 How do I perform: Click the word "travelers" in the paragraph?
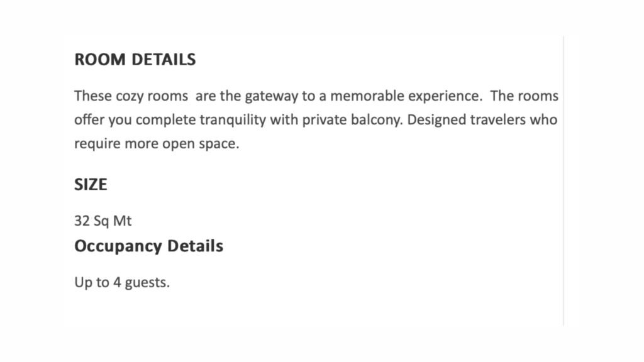coord(496,119)
